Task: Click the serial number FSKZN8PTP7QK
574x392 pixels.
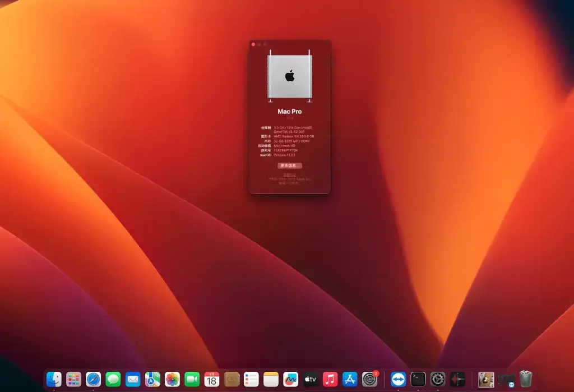Action: (x=286, y=150)
